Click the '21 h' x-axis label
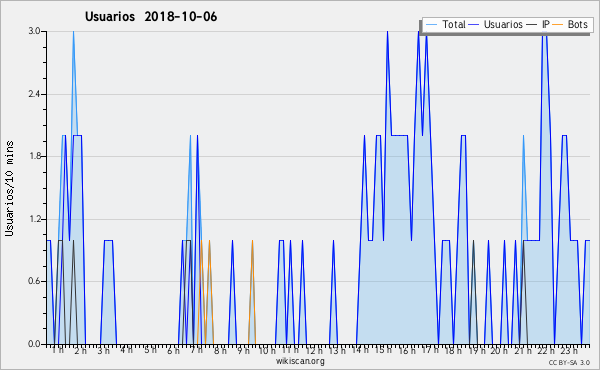The width and height of the screenshot is (600, 370). 523,350
